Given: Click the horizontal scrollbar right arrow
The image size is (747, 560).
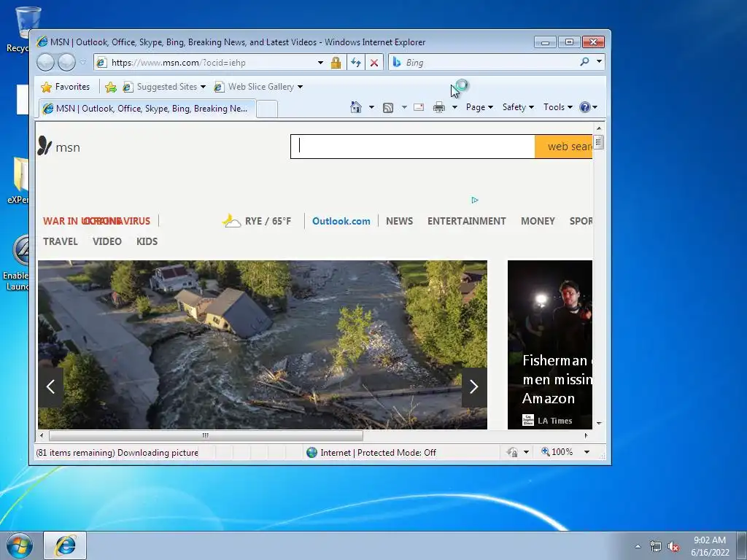Looking at the screenshot, I should 587,435.
